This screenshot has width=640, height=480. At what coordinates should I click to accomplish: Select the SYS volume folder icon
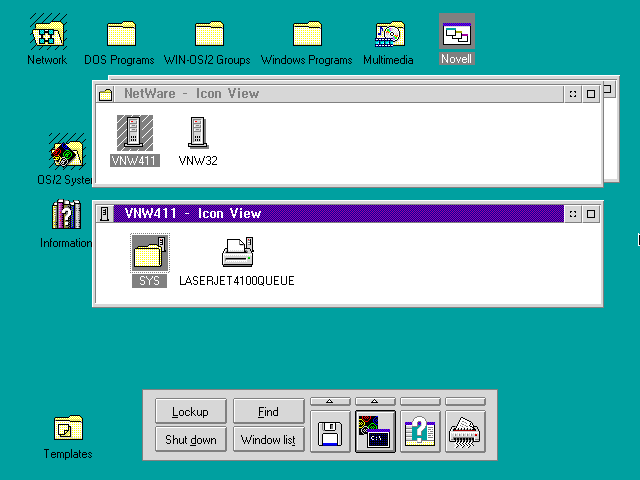[x=150, y=253]
